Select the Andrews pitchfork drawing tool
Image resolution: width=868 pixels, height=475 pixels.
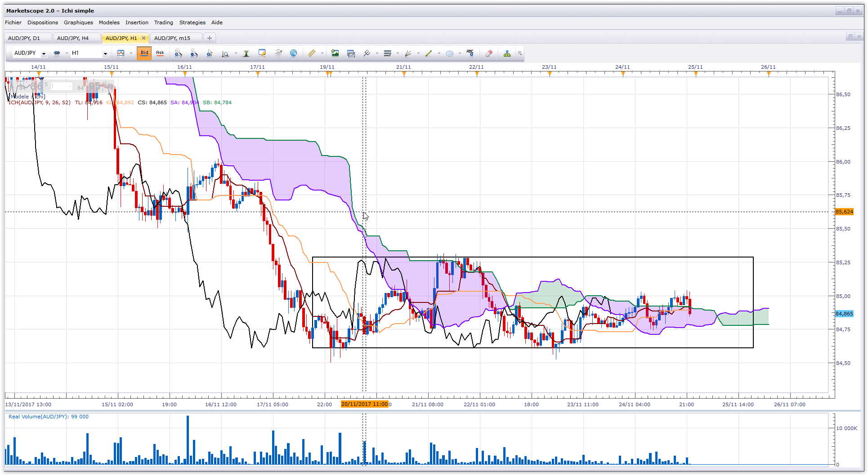367,53
